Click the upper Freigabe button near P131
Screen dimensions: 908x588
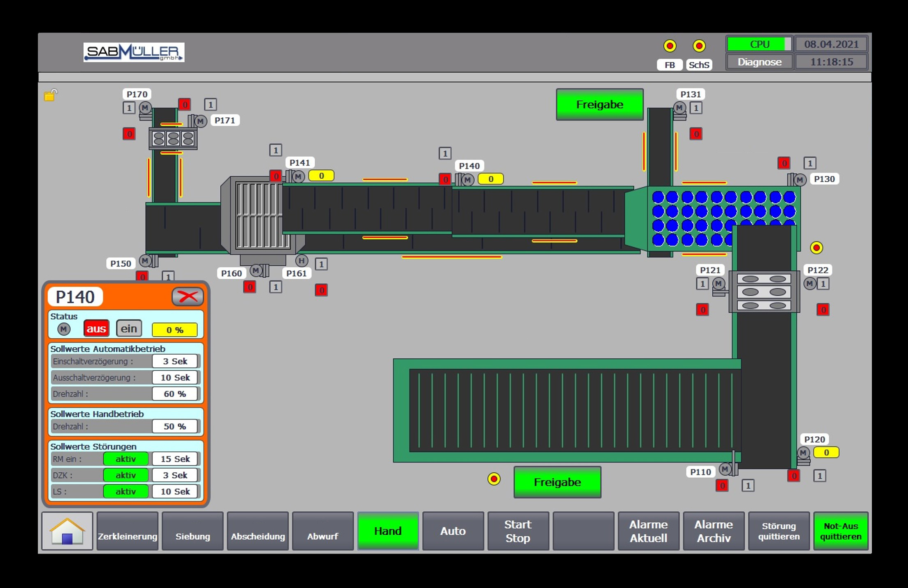(x=600, y=105)
